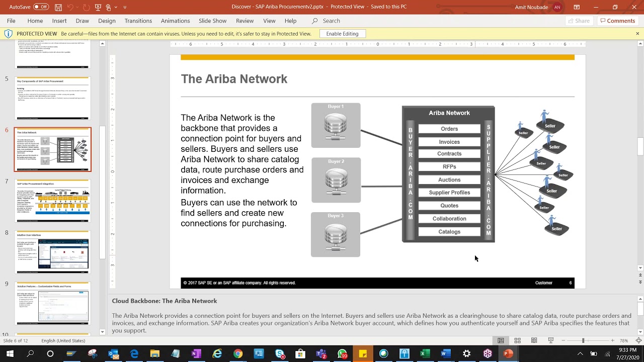
Task: Open Google Chrome from the taskbar
Action: coord(238,353)
